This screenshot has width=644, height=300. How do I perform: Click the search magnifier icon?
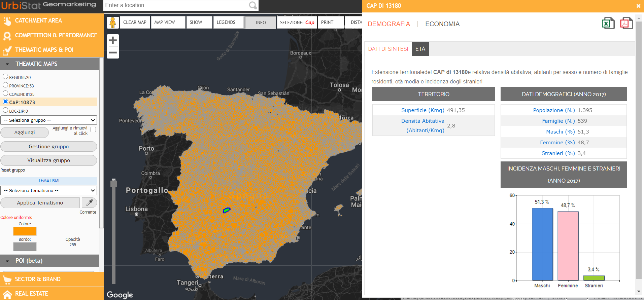pos(253,5)
